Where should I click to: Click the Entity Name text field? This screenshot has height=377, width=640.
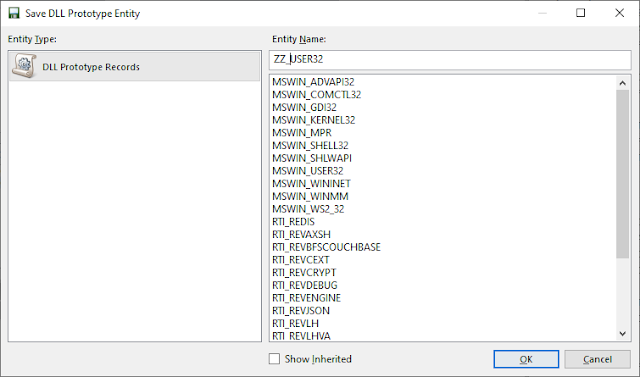coord(450,60)
